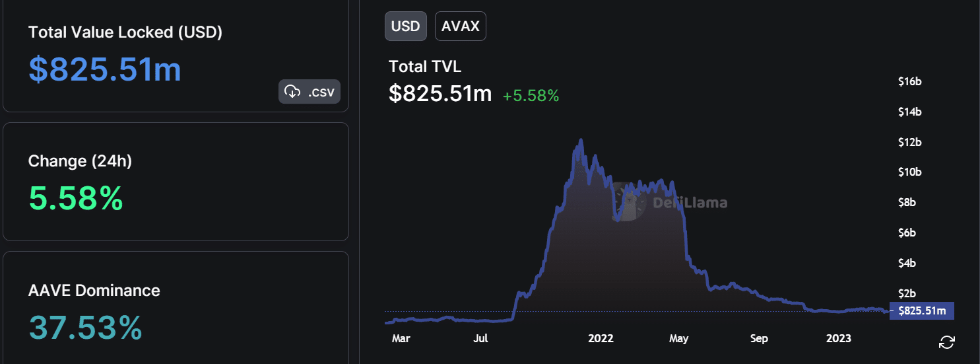The image size is (980, 364).
Task: Click the large blue Total Value Locked figure
Action: 105,69
